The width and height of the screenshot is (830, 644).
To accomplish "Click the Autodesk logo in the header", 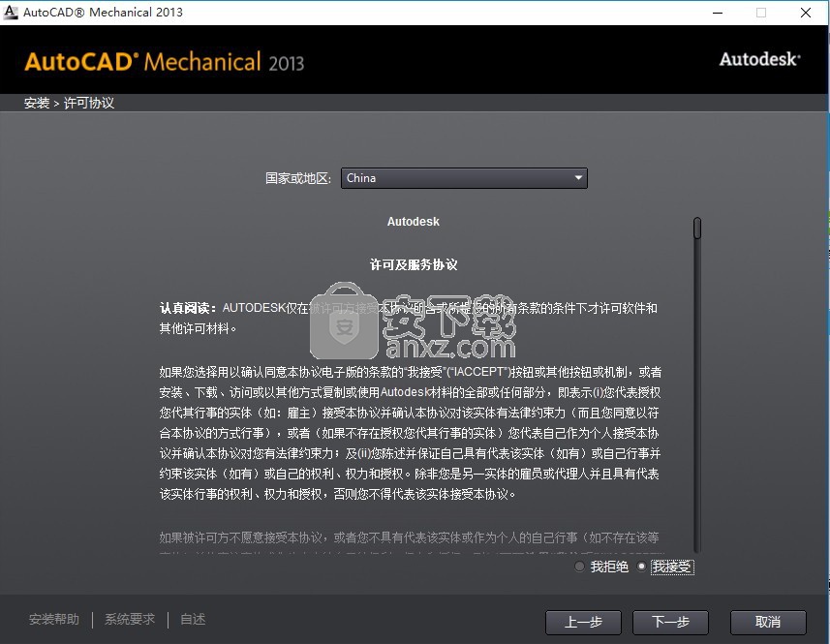I will click(x=759, y=59).
